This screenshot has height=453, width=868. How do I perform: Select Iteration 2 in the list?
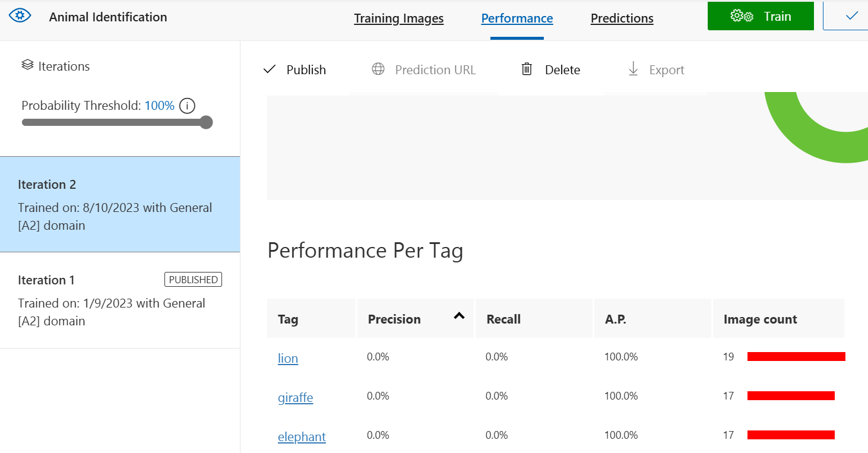[120, 204]
